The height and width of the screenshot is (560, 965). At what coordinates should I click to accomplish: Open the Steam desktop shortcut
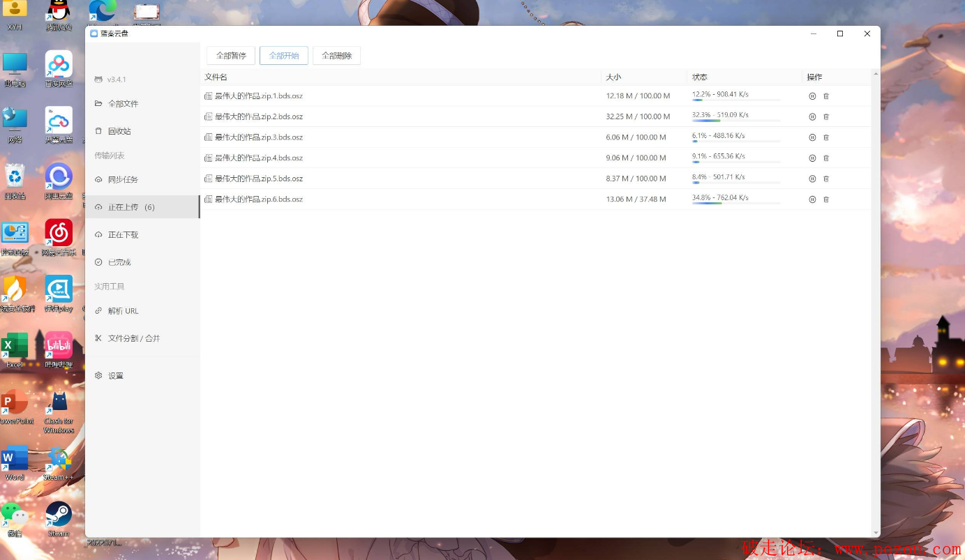59,520
